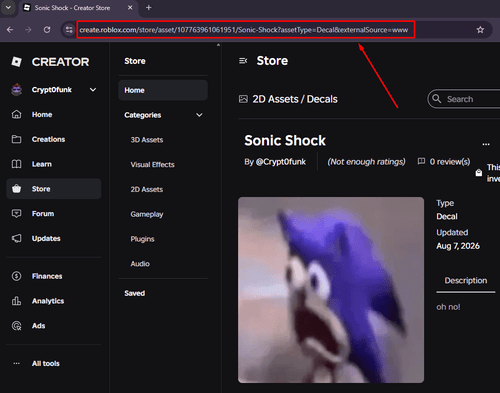Screen dimensions: 500x393
Task: Click the All tools ellipsis icon
Action: click(x=16, y=363)
